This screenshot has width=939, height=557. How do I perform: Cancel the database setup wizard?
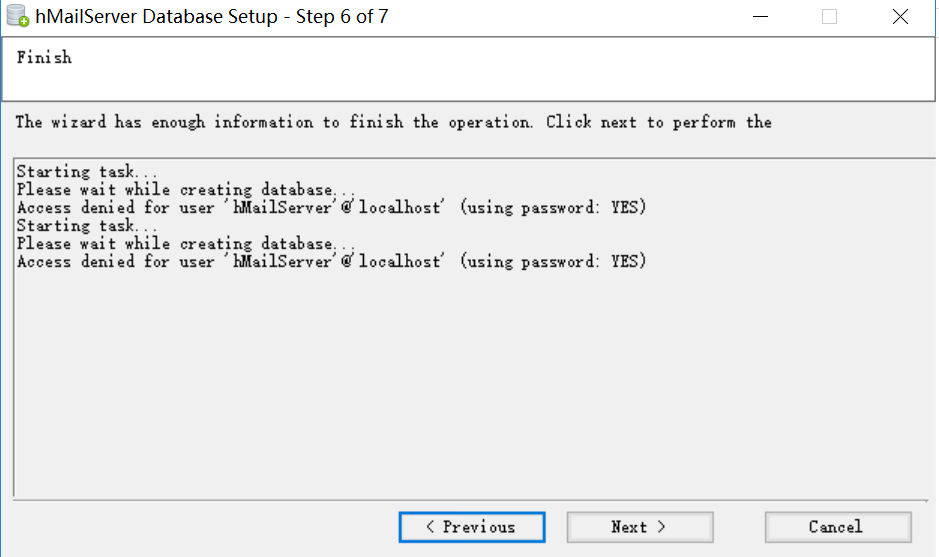coord(838,527)
